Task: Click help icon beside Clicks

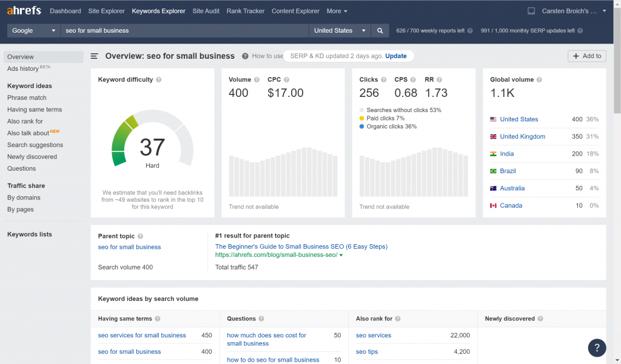Action: pyautogui.click(x=383, y=79)
